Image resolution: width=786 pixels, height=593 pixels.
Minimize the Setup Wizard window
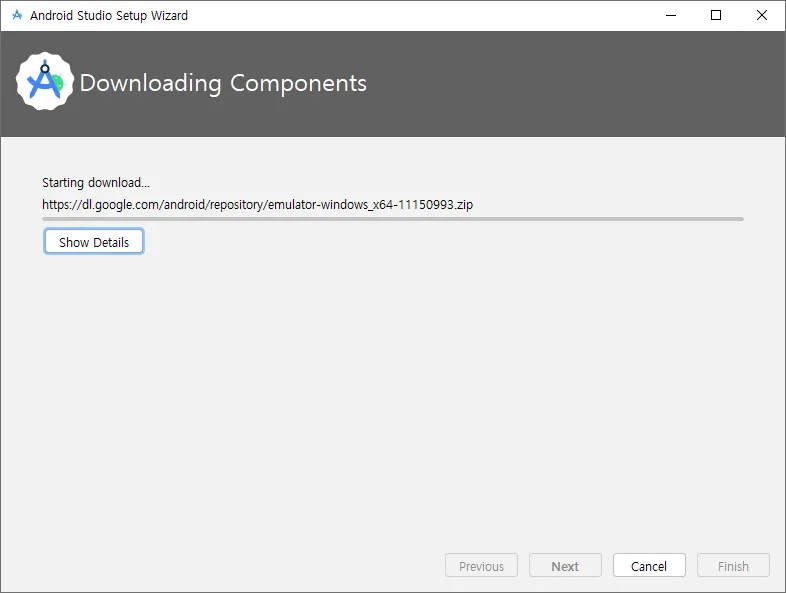671,15
